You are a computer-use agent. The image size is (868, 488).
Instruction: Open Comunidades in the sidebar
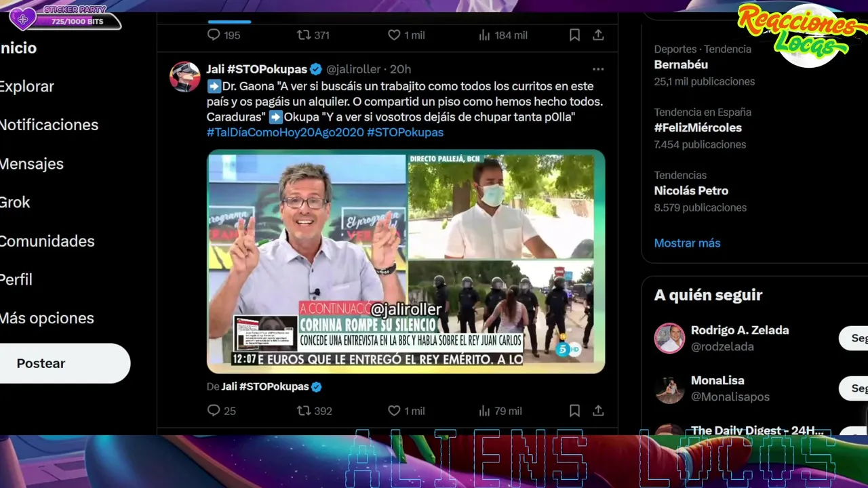tap(47, 241)
